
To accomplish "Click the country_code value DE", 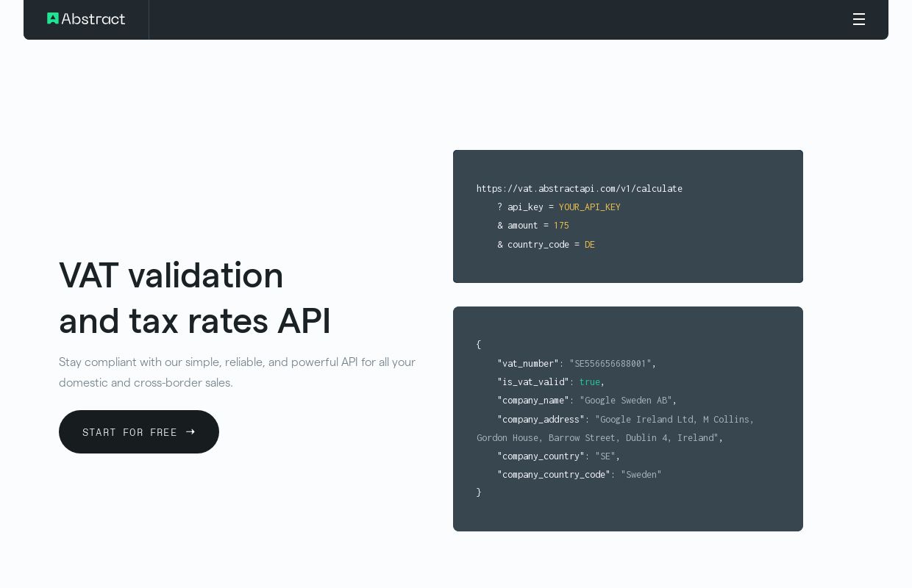I will click(x=590, y=245).
